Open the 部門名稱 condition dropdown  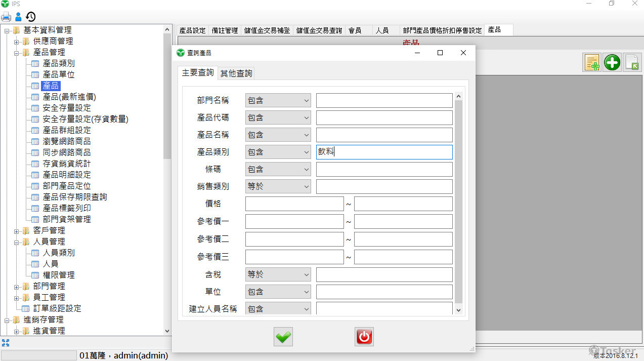coord(278,100)
